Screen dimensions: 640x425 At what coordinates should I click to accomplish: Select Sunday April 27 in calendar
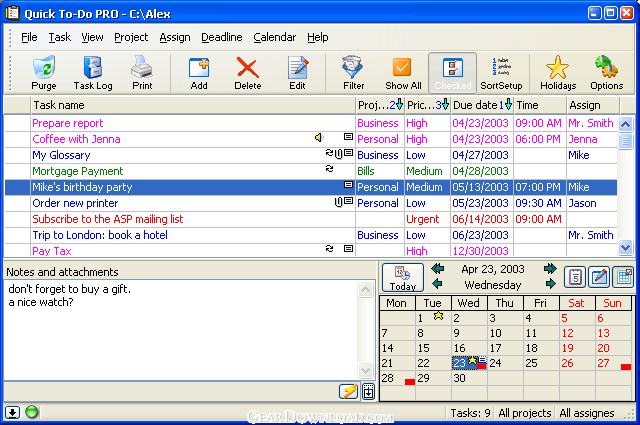[613, 363]
